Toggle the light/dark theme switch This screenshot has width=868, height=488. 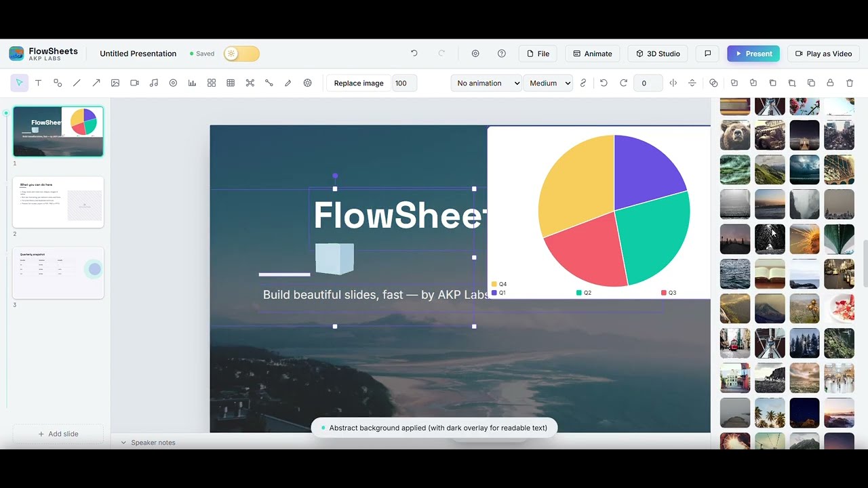pyautogui.click(x=241, y=54)
